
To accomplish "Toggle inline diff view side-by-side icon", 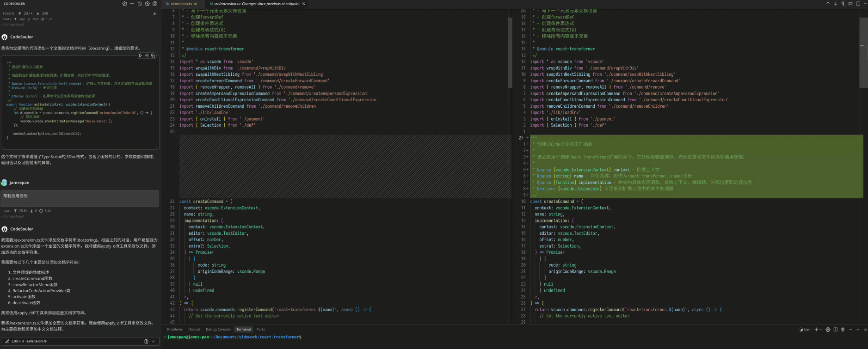I will pyautogui.click(x=858, y=4).
